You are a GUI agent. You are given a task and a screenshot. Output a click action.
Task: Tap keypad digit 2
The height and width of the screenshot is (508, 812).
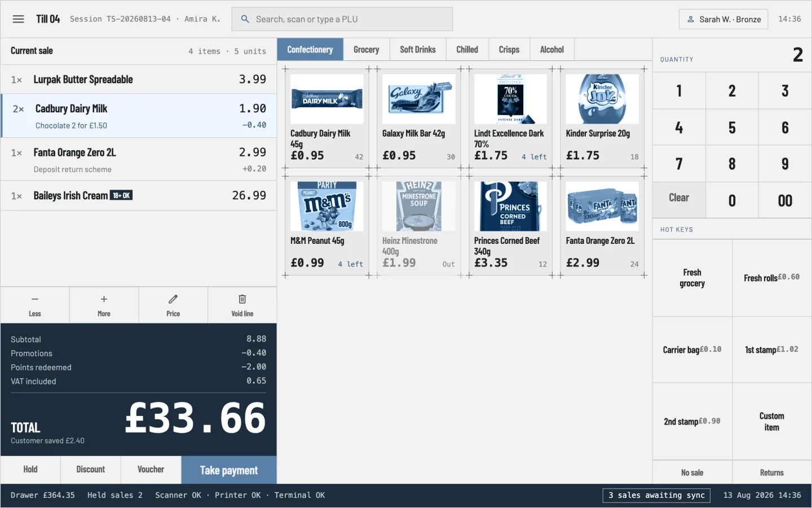[x=732, y=91]
